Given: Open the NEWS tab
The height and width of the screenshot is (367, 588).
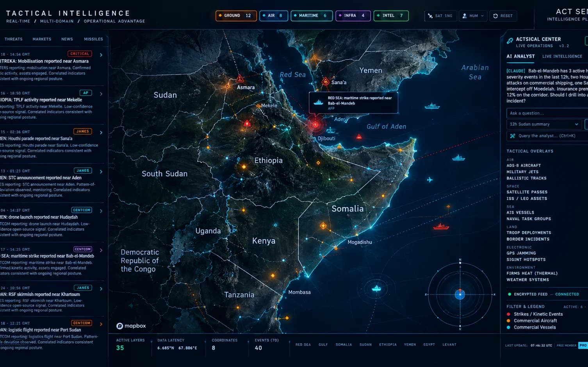Looking at the screenshot, I should (67, 39).
